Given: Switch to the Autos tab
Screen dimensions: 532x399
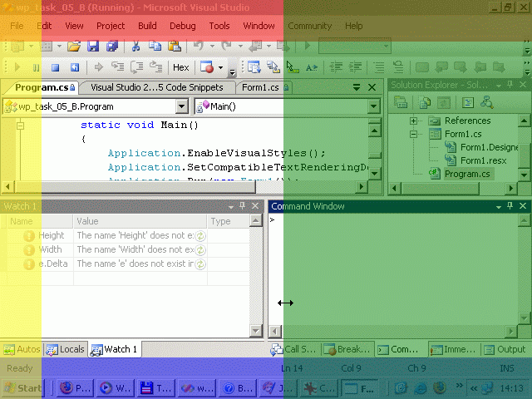Looking at the screenshot, I should click(x=22, y=349).
